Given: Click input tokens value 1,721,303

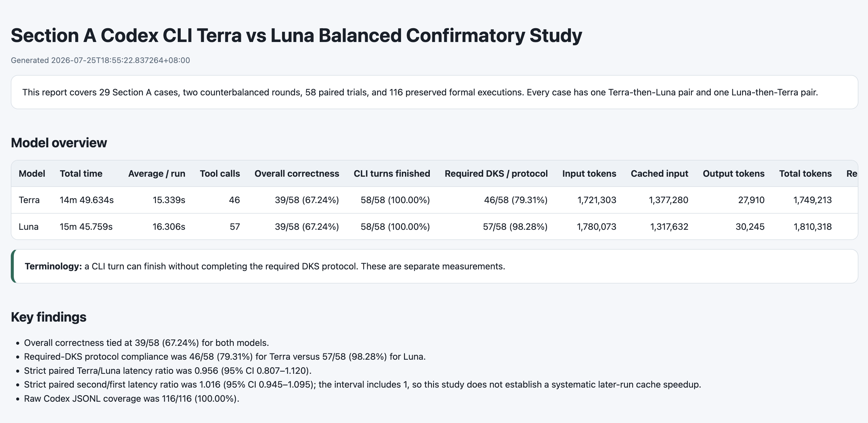Looking at the screenshot, I should pyautogui.click(x=596, y=200).
